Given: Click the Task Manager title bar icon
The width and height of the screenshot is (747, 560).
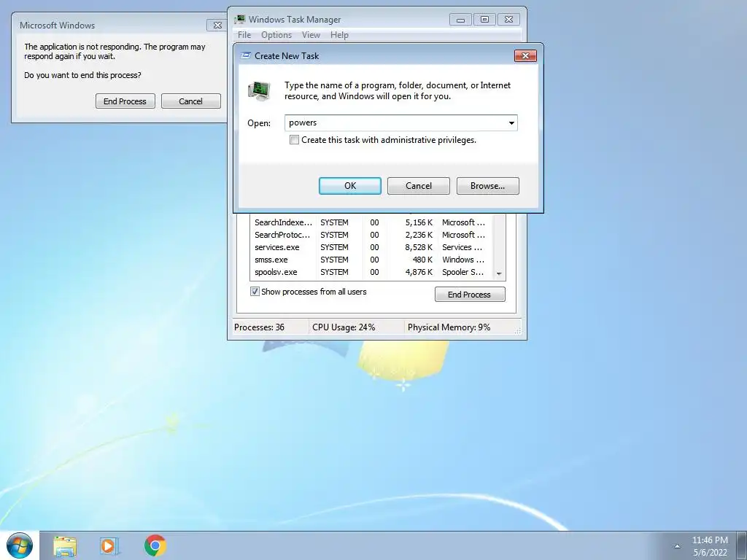Looking at the screenshot, I should pos(240,20).
